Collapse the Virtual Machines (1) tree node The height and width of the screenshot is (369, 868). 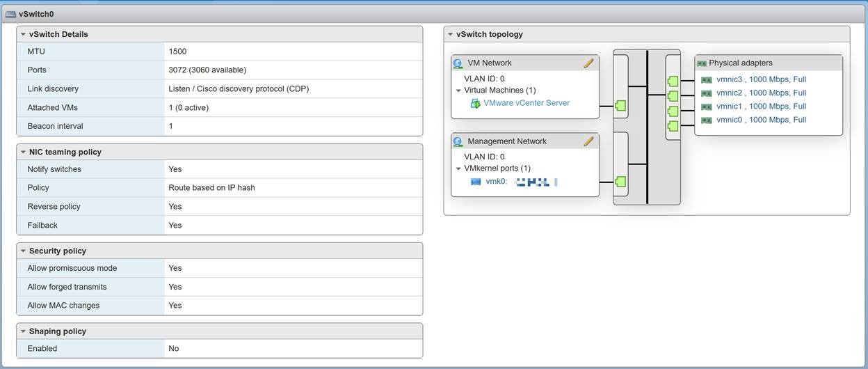[x=459, y=91]
